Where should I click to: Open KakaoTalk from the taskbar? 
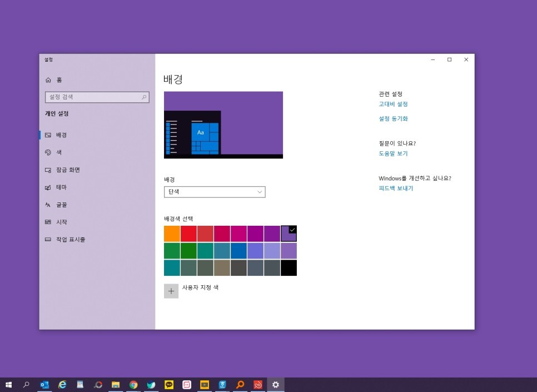(x=169, y=385)
